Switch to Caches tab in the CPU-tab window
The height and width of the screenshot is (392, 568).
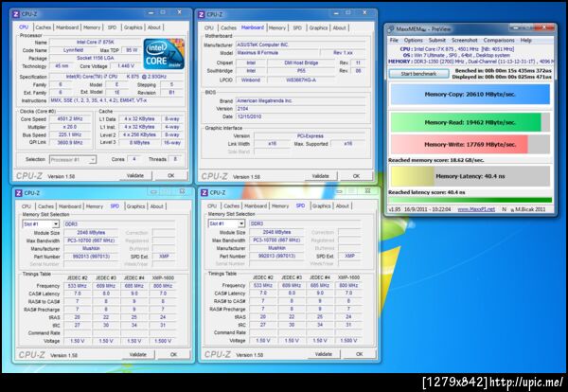pos(44,27)
